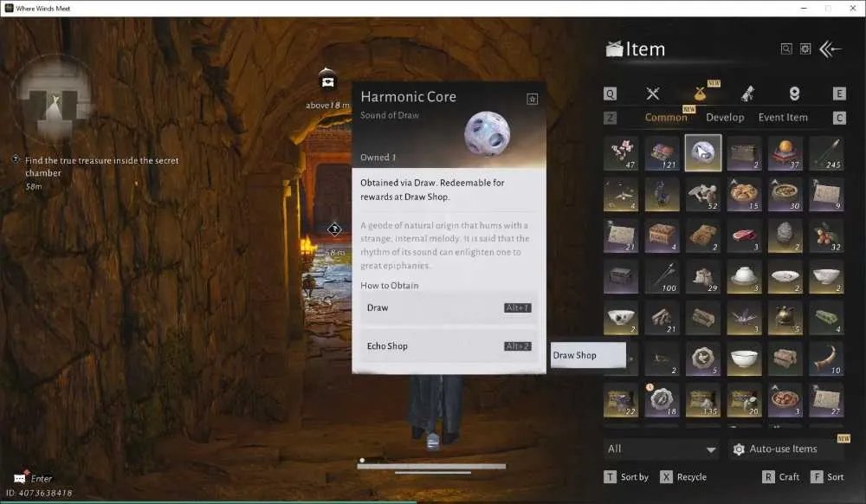Viewport: 866px width, 504px height.
Task: Open the Craft option
Action: (781, 477)
